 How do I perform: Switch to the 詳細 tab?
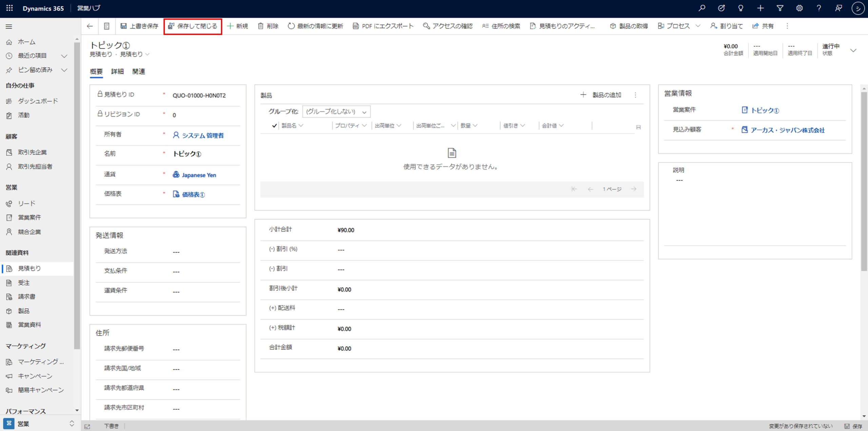click(x=117, y=72)
